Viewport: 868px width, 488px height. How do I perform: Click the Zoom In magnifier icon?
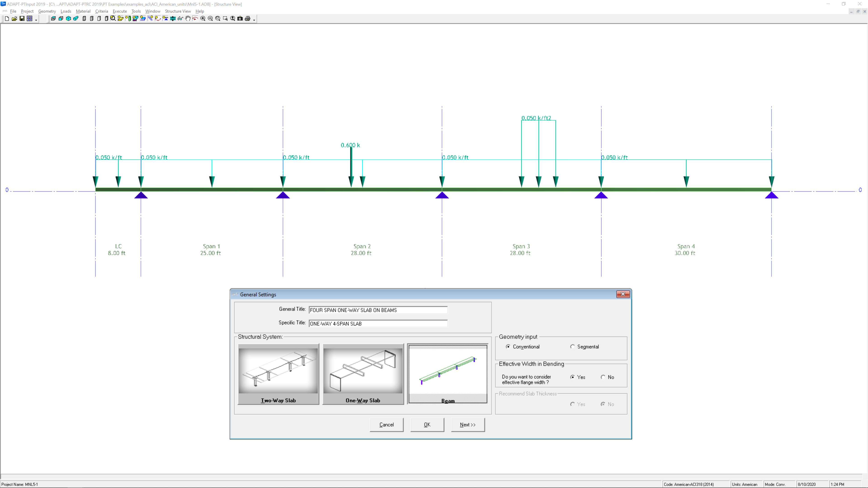203,19
